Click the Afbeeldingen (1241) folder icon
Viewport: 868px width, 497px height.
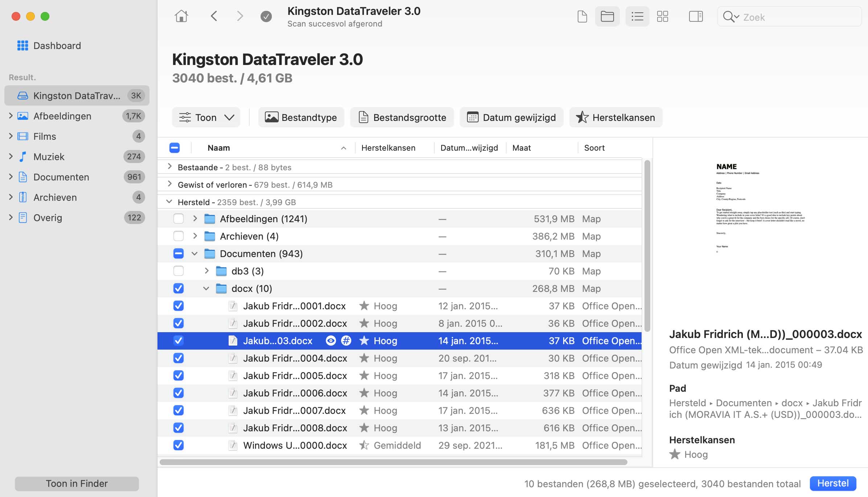tap(209, 219)
